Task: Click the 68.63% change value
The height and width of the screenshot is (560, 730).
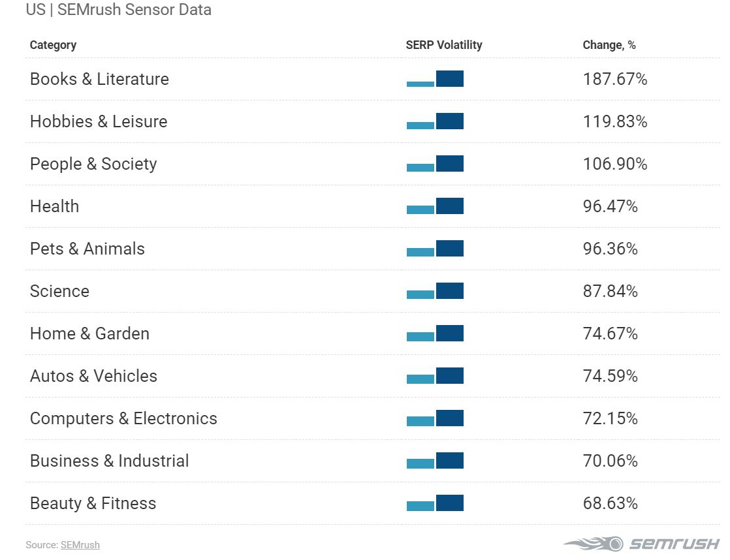Action: pyautogui.click(x=611, y=503)
